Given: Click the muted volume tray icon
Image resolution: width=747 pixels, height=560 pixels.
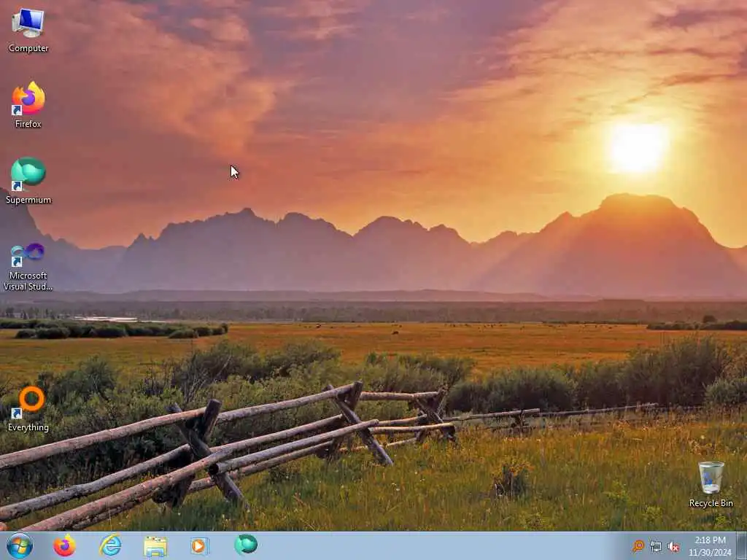Looking at the screenshot, I should pyautogui.click(x=673, y=547).
